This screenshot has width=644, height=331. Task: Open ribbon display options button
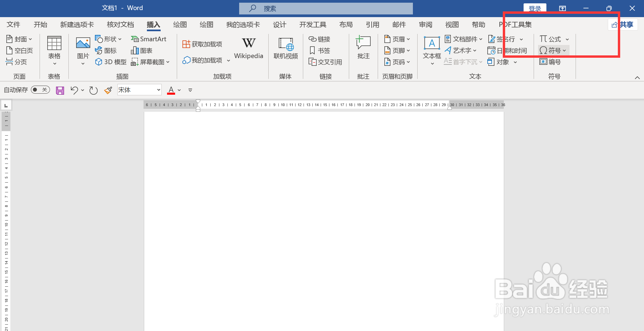(x=562, y=8)
